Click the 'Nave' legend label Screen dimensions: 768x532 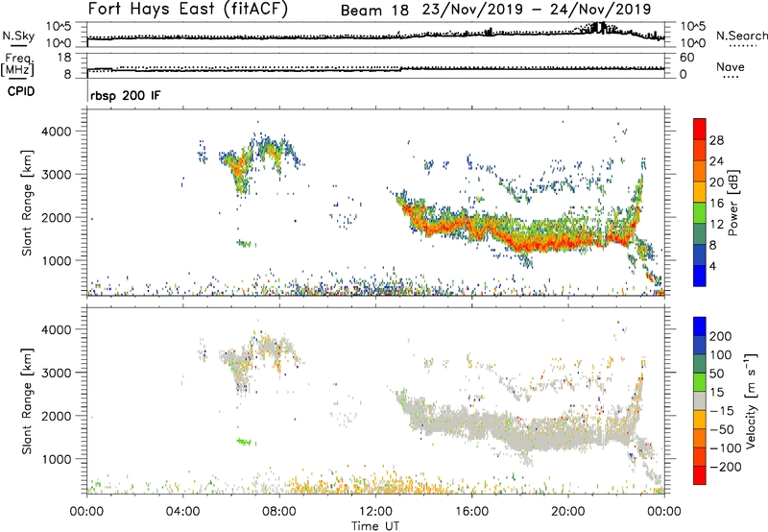730,66
